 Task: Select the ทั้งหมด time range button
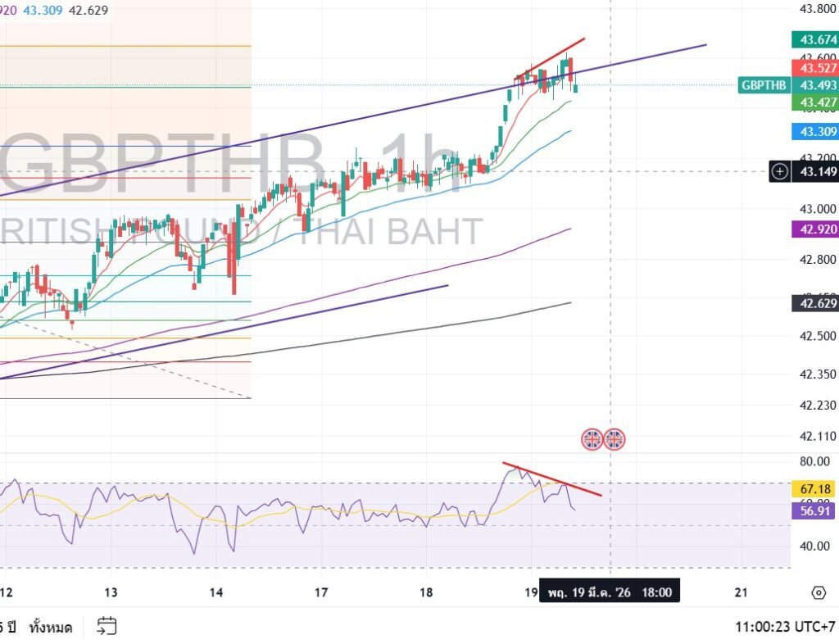[x=50, y=628]
